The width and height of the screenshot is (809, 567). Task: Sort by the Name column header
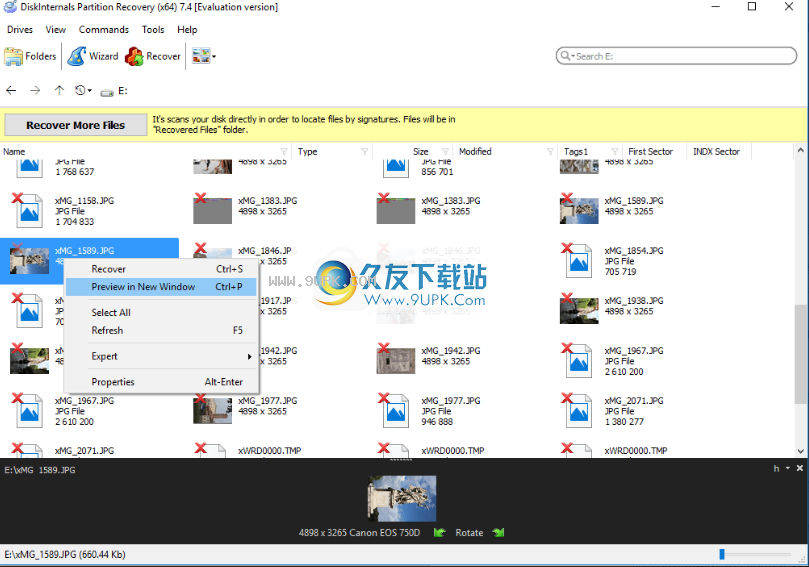pos(14,152)
